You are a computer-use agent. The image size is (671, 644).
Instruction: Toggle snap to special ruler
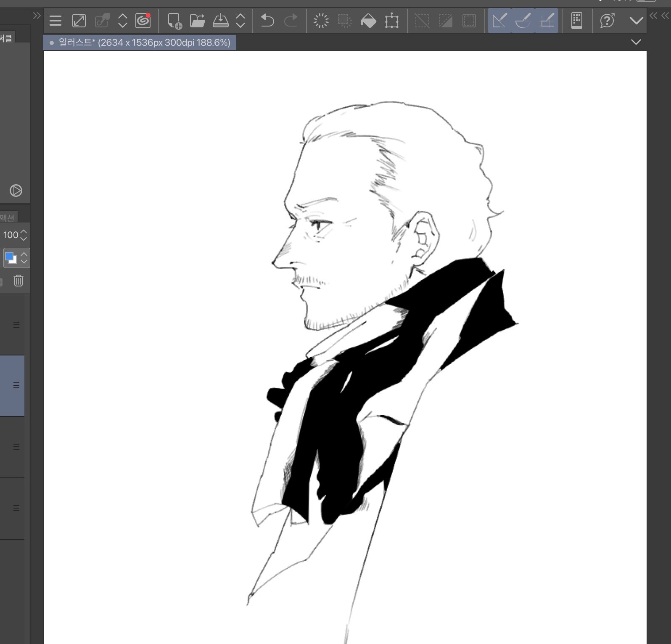[523, 21]
